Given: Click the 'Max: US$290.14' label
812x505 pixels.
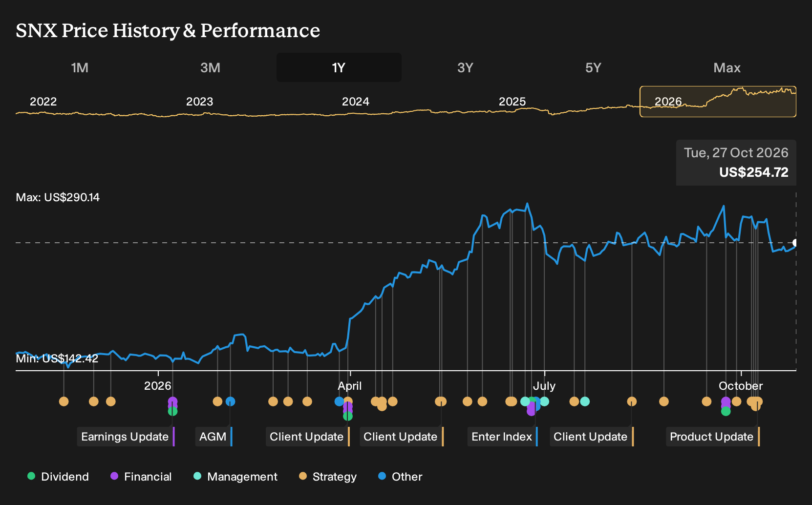Looking at the screenshot, I should click(x=58, y=197).
